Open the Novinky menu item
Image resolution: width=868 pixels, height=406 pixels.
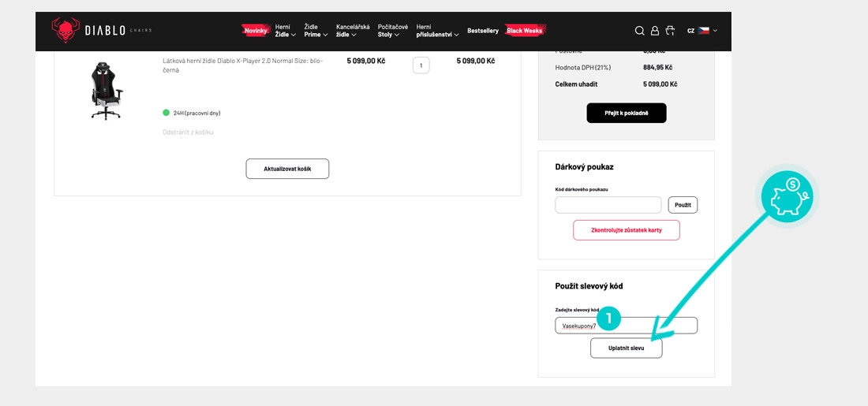pos(255,31)
